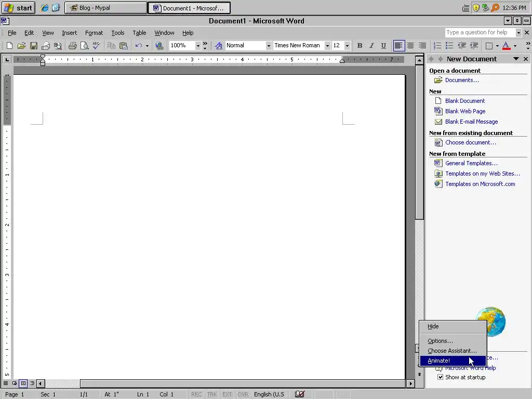532x399 pixels.
Task: Uncheck Show at startup checkbox
Action: (440, 377)
